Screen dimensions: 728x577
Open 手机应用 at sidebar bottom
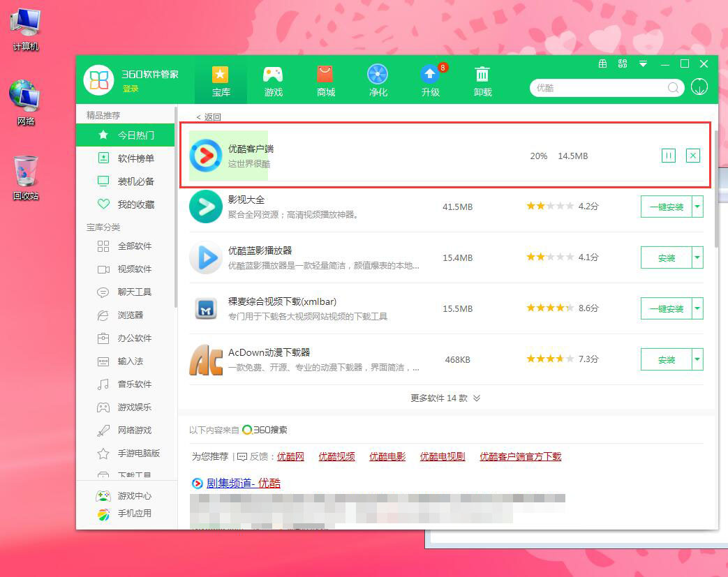click(124, 514)
